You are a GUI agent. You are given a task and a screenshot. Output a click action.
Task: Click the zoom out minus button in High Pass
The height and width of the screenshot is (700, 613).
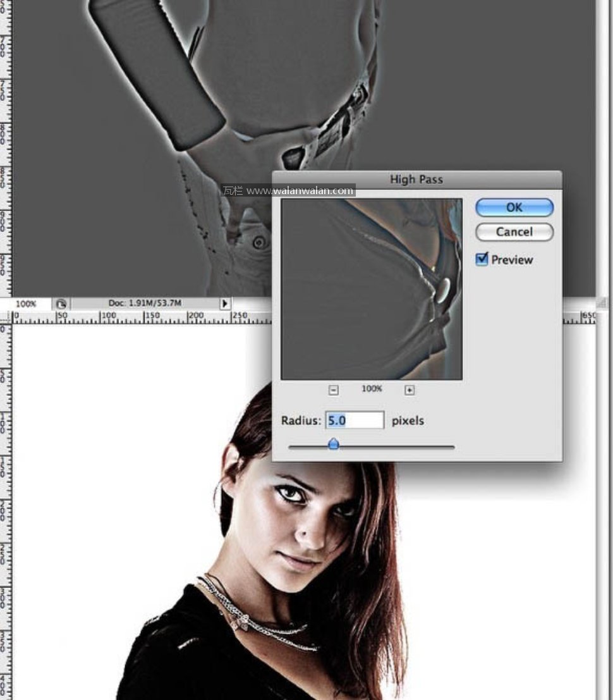click(x=334, y=390)
